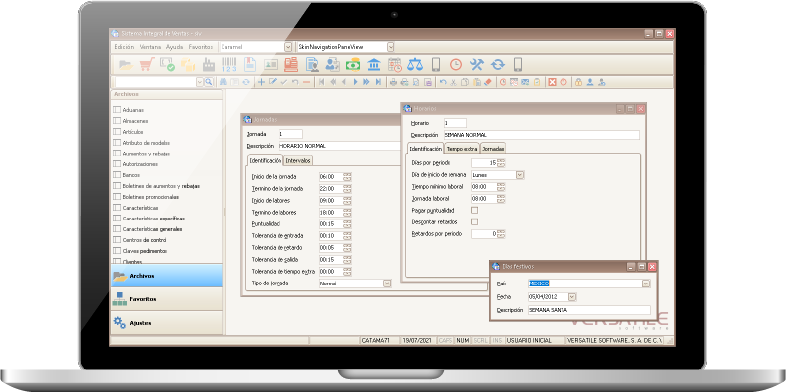Switch to the Tiempo extra tab

click(x=462, y=148)
